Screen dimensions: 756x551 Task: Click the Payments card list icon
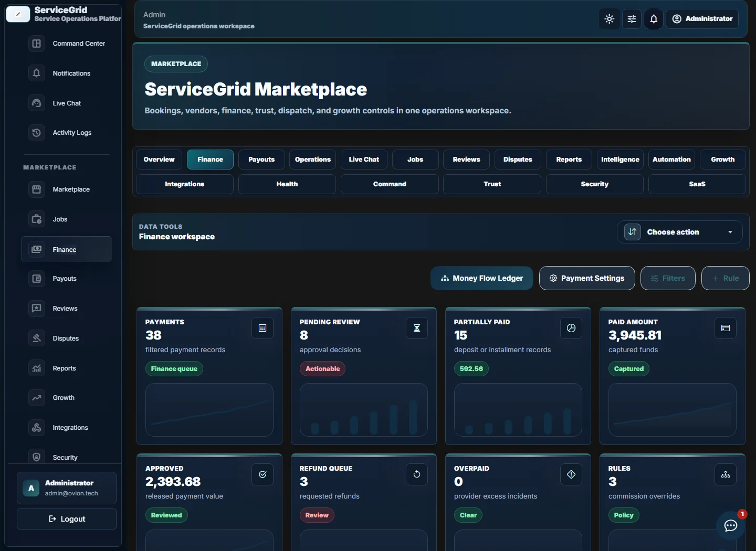tap(262, 328)
